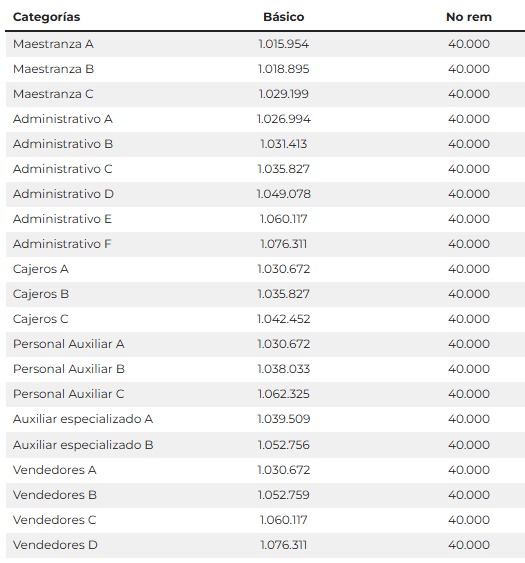Select the Auxiliar especializado A label
Viewport: 525px width, 563px height.
click(83, 419)
